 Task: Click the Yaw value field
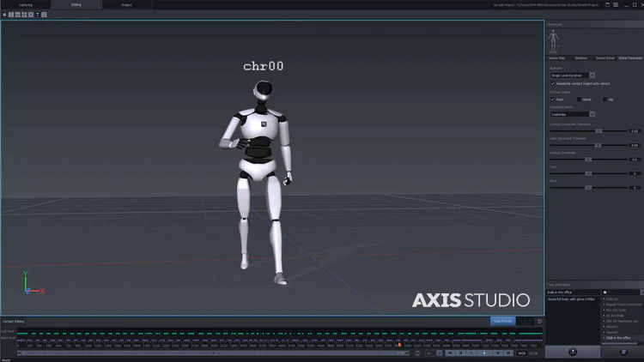635,173
